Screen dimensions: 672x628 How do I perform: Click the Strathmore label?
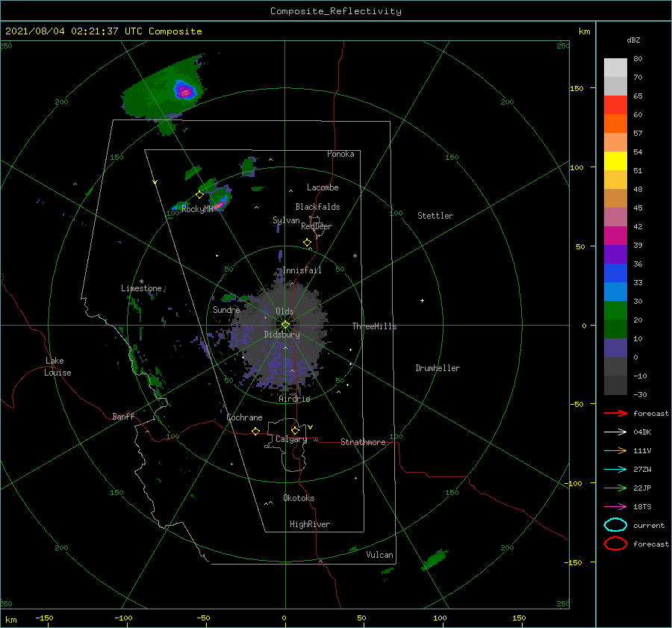[363, 442]
